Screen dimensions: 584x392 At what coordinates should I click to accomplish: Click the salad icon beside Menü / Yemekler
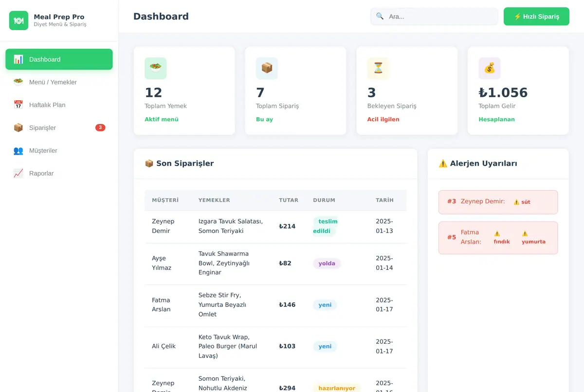tap(18, 82)
